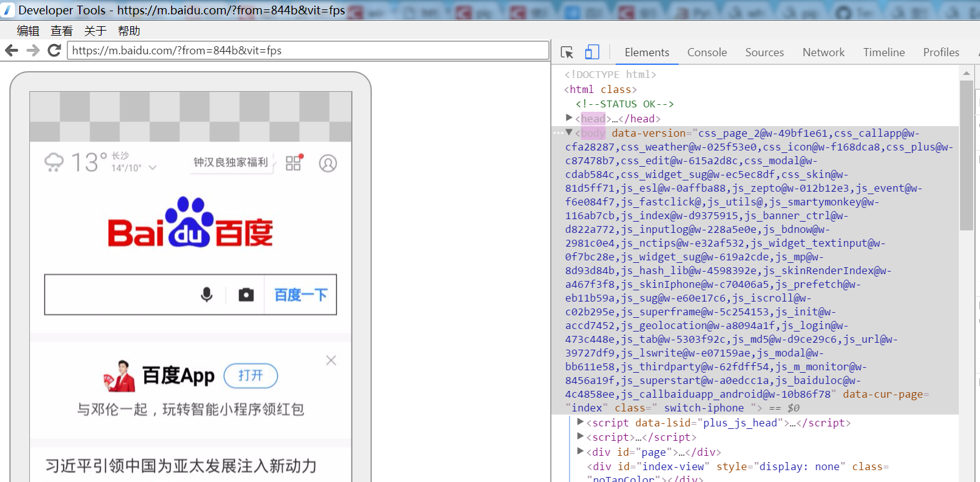980x482 pixels.
Task: Switch to the Console tab
Action: [707, 52]
